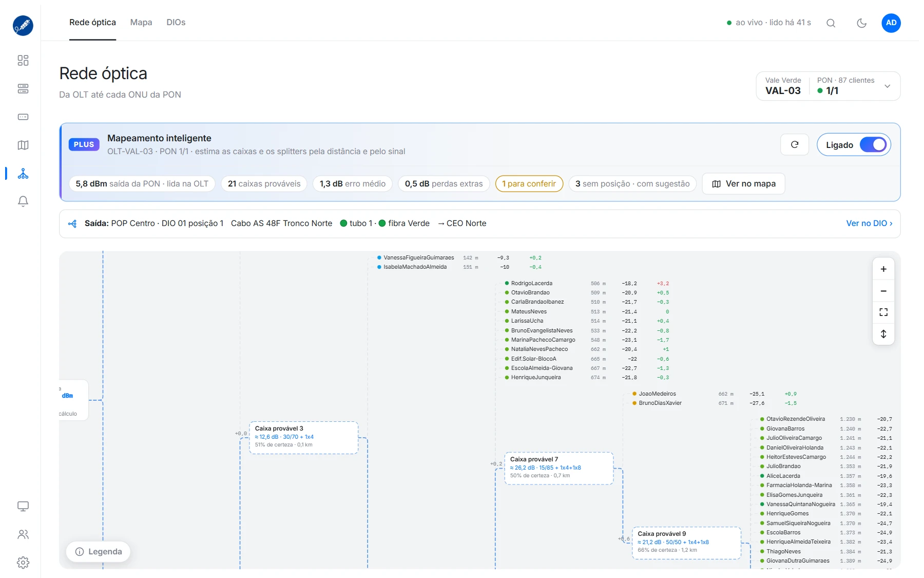The height and width of the screenshot is (578, 924).
Task: Switch to the DIOs tab
Action: (176, 23)
